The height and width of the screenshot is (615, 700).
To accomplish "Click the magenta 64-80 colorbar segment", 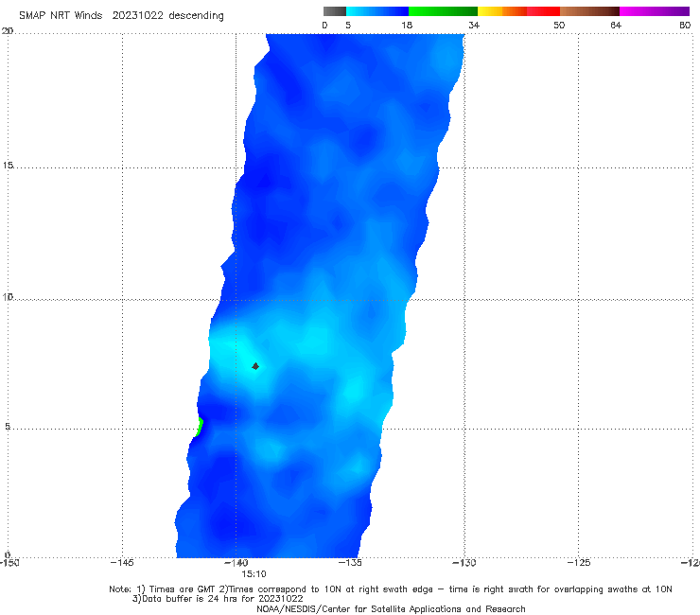I will click(x=655, y=11).
